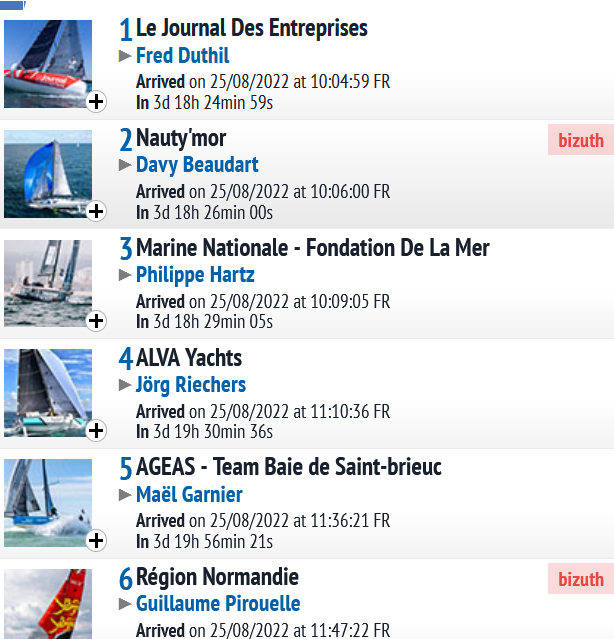Click the bizuth tag on Nauty'mor row
The height and width of the screenshot is (639, 614).
pos(581,140)
